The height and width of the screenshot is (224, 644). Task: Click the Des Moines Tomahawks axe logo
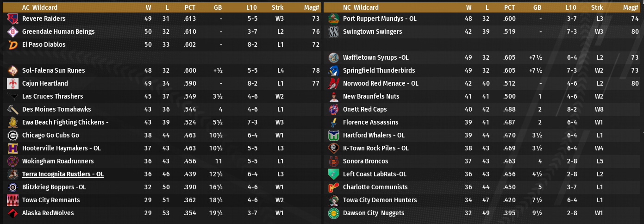pos(13,109)
